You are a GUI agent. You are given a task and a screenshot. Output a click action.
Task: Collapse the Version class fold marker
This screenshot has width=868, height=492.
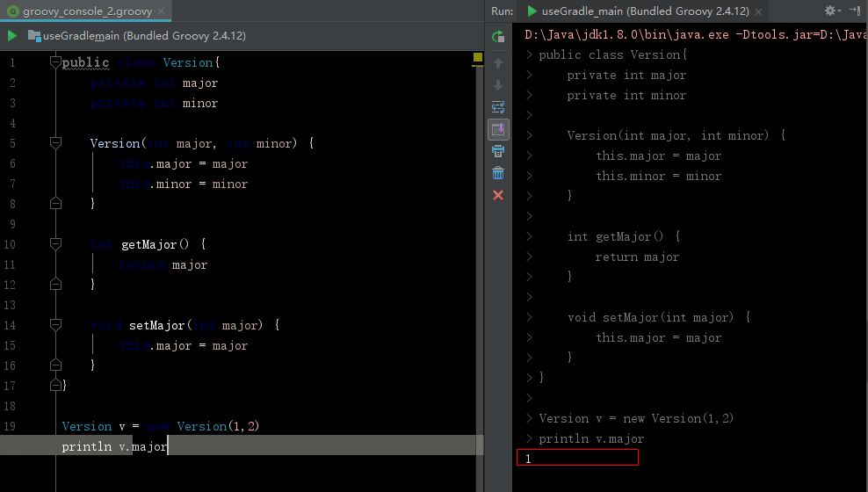click(54, 62)
